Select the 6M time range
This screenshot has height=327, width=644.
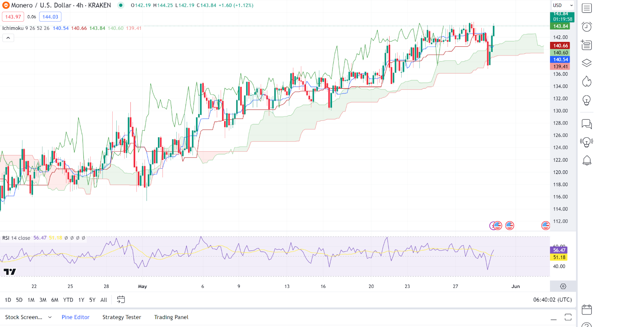pyautogui.click(x=55, y=300)
